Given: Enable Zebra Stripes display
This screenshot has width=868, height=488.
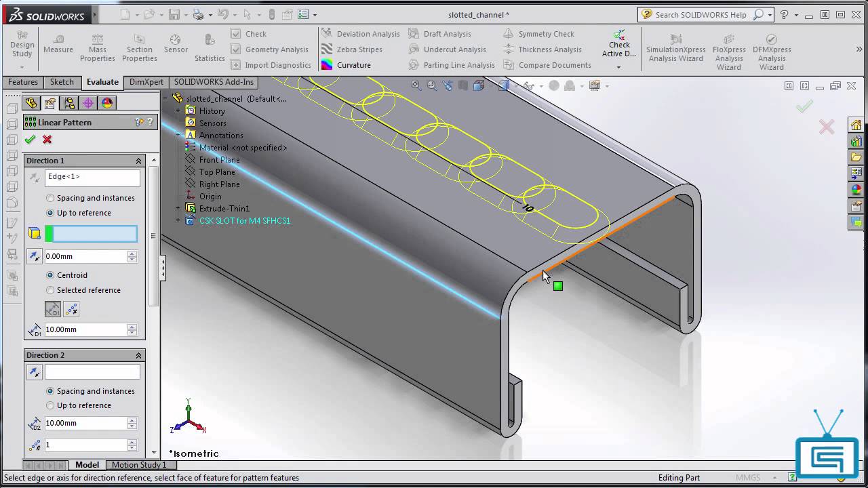Looking at the screenshot, I should tap(352, 49).
